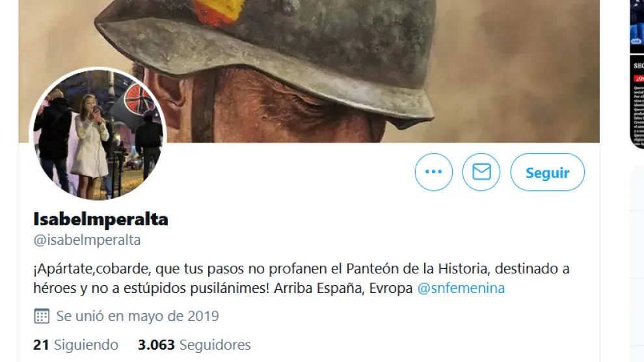Follow the profile with Seguir button

(x=548, y=172)
